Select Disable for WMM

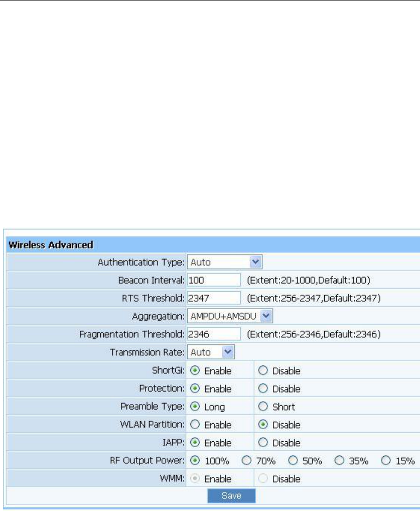pos(263,478)
